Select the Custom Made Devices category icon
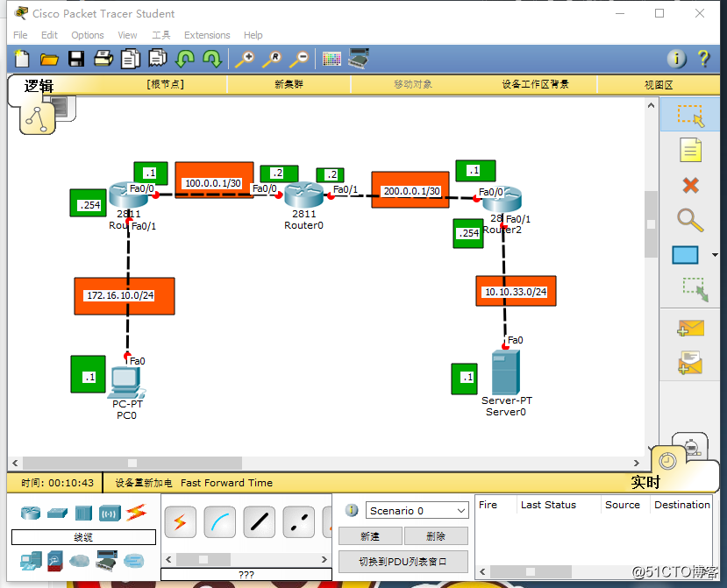The height and width of the screenshot is (588, 727). pyautogui.click(x=106, y=561)
